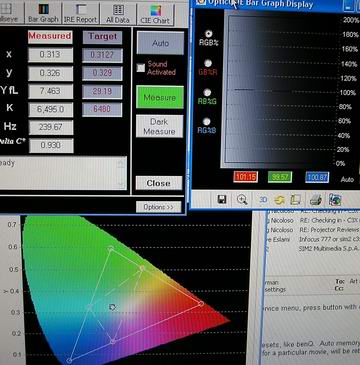This screenshot has width=360, height=365.
Task: Select the RG%B radio button
Action: pos(207,121)
